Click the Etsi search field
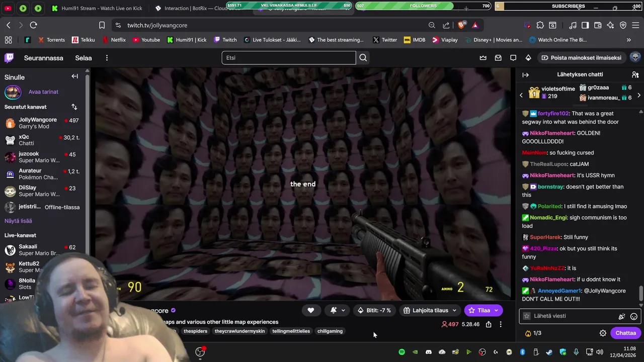644x362 pixels. click(x=289, y=58)
